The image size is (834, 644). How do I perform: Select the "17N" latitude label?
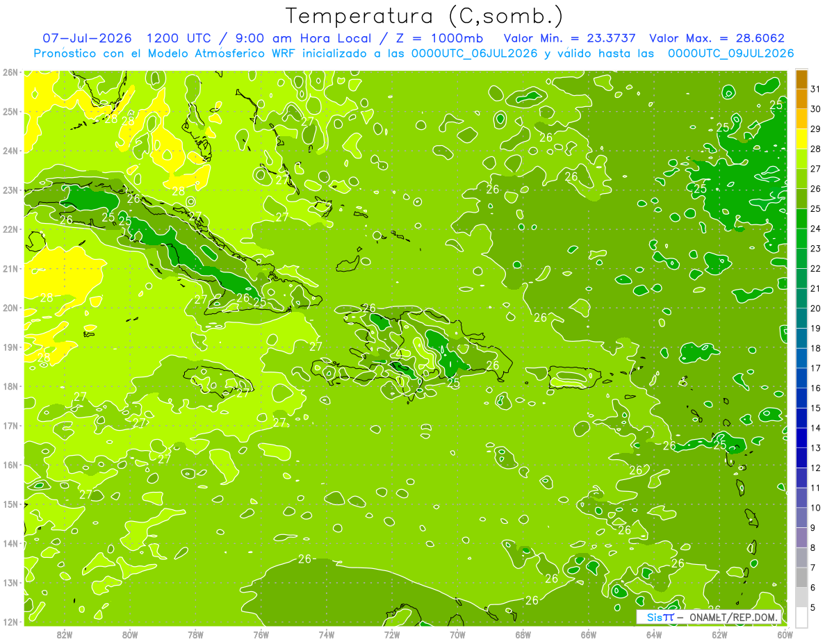coord(10,425)
